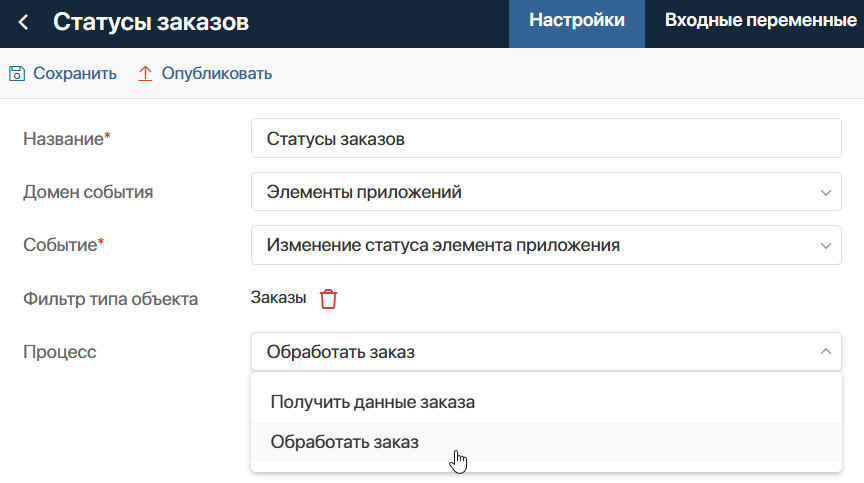
Task: Click the Событие field label
Action: [x=63, y=245]
